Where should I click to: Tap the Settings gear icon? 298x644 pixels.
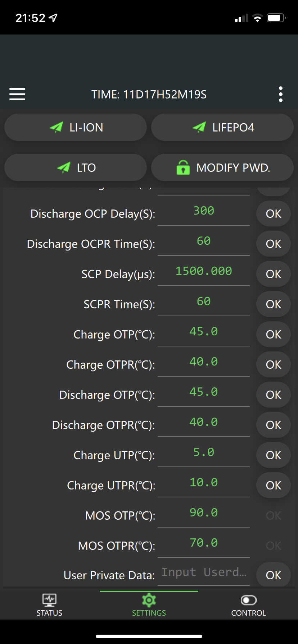149,600
